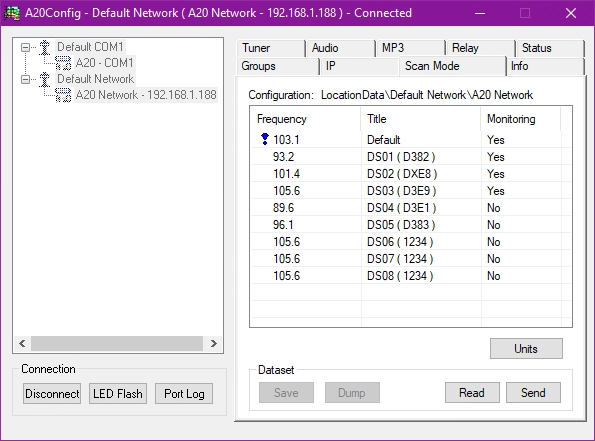Click the Frequency column header
Screen dimensions: 595x441
click(x=305, y=119)
